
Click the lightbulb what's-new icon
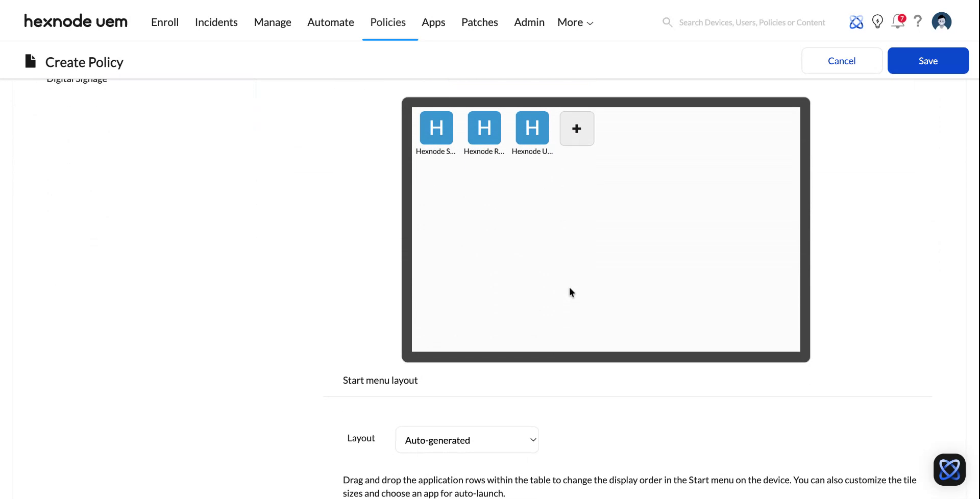coord(877,21)
